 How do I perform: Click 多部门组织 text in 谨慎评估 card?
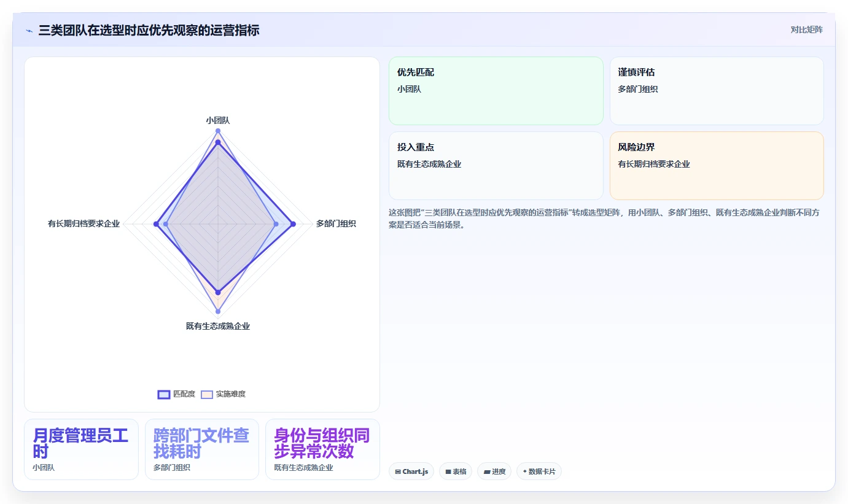click(638, 89)
